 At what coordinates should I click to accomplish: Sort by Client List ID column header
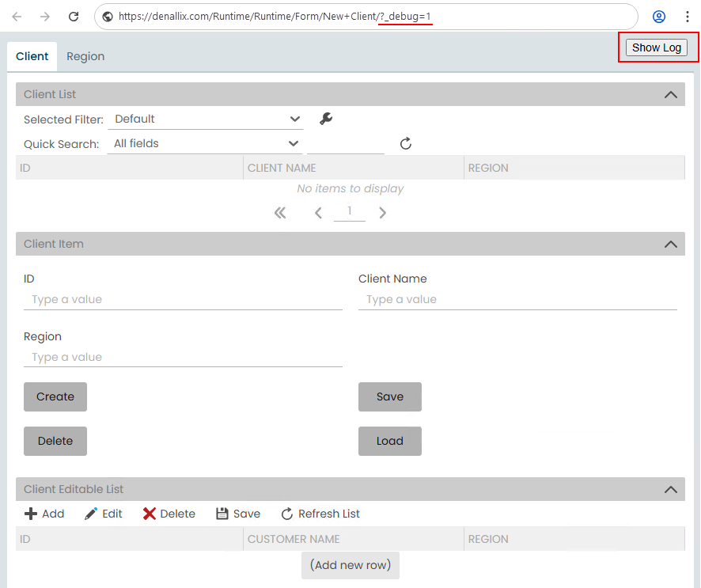point(129,168)
